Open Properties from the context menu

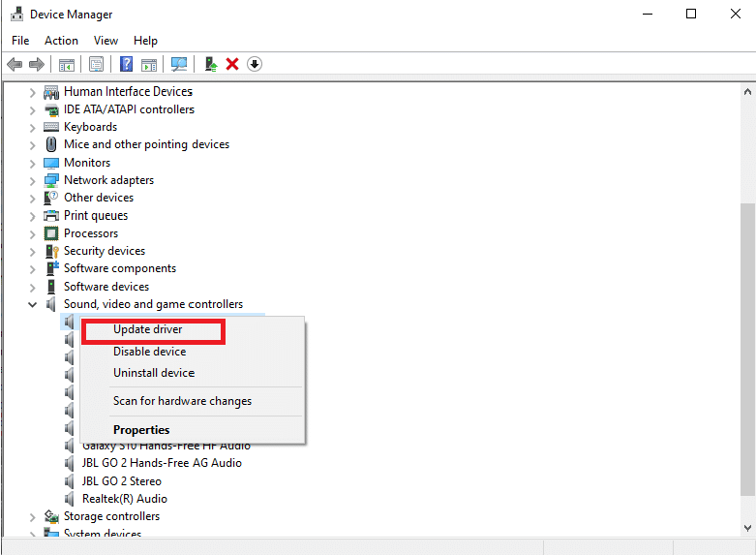(141, 430)
